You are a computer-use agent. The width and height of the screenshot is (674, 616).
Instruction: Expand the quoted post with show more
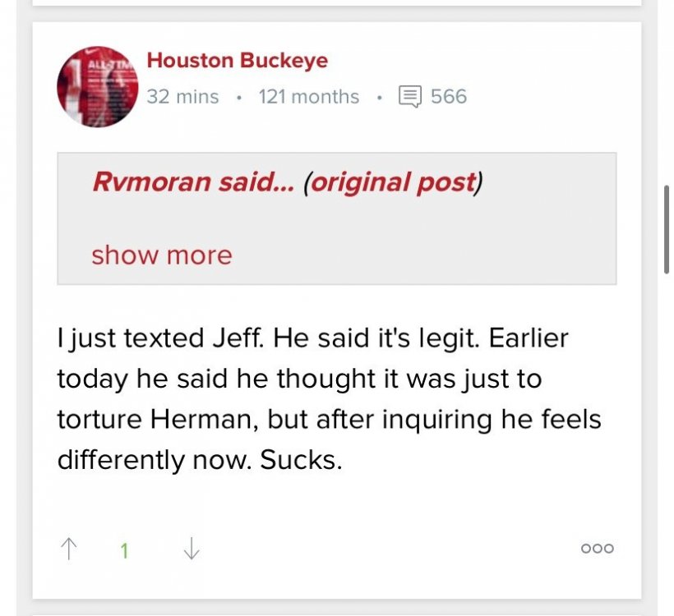coord(161,255)
